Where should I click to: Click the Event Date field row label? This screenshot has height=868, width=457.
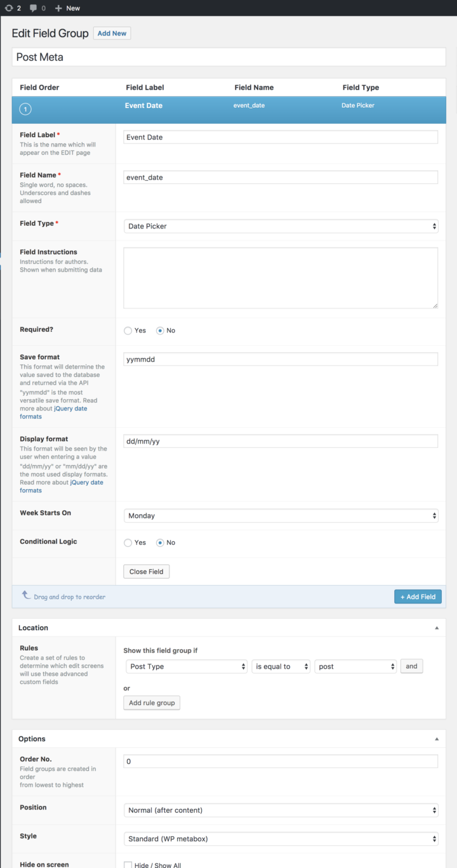(x=143, y=105)
